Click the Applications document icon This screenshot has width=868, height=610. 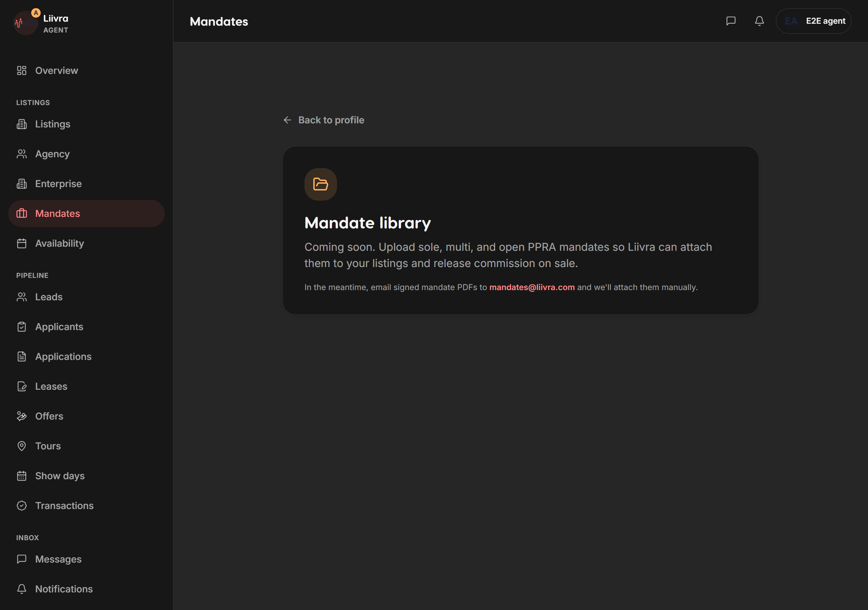click(x=22, y=357)
